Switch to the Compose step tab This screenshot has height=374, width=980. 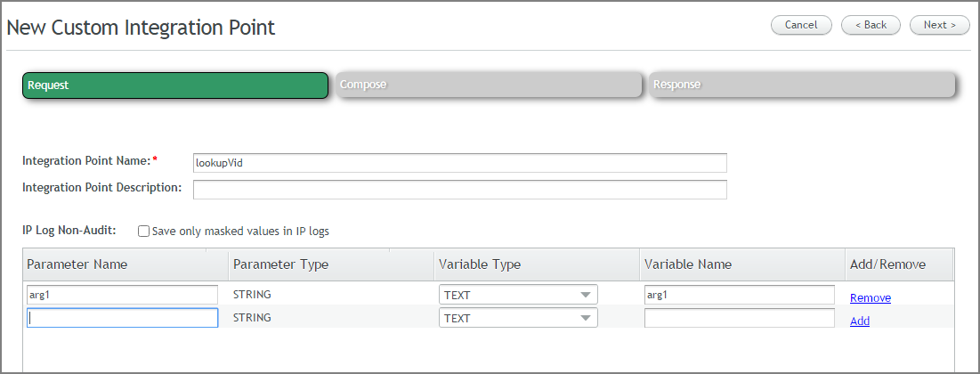489,85
